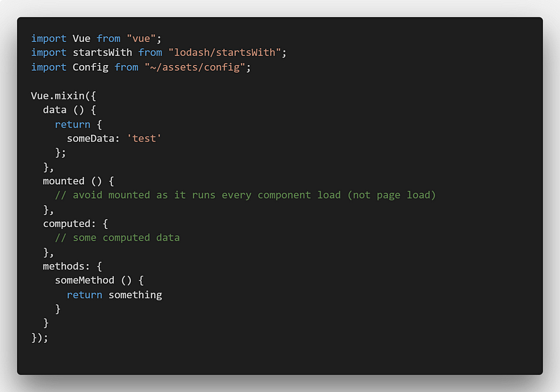Screen dimensions: 560x392
Task: Click the word something after return
Action: (x=135, y=295)
